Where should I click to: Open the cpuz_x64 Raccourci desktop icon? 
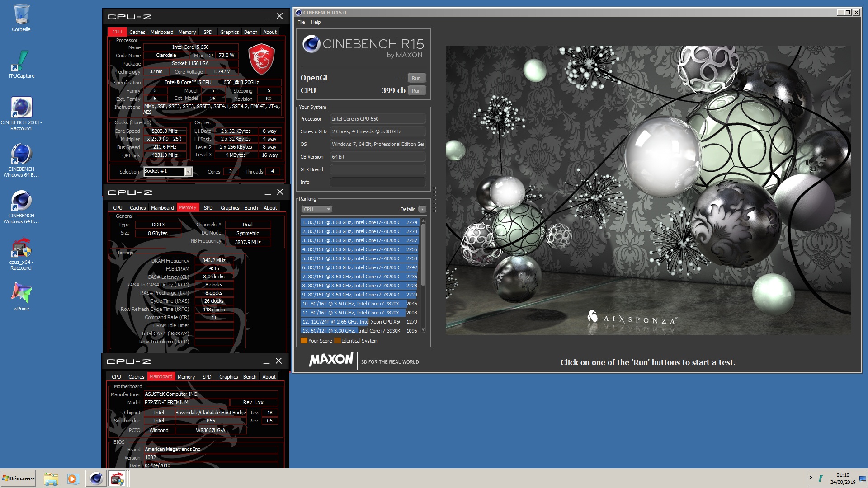click(x=21, y=254)
